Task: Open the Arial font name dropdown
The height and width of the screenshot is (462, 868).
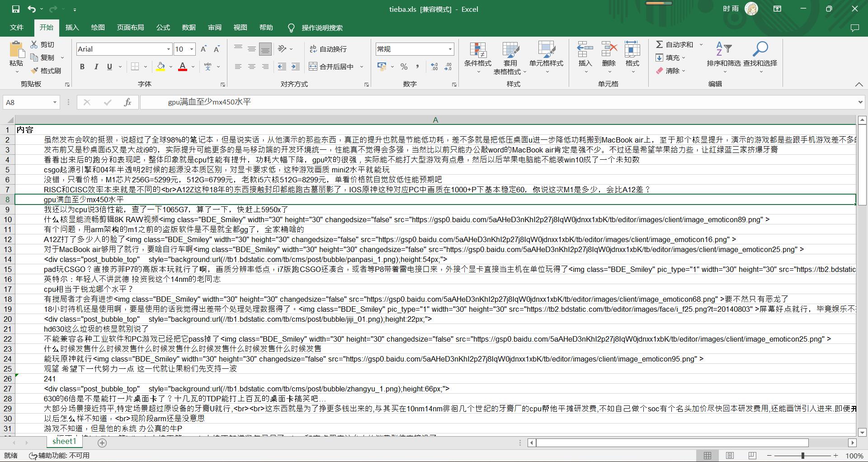Action: tap(169, 49)
